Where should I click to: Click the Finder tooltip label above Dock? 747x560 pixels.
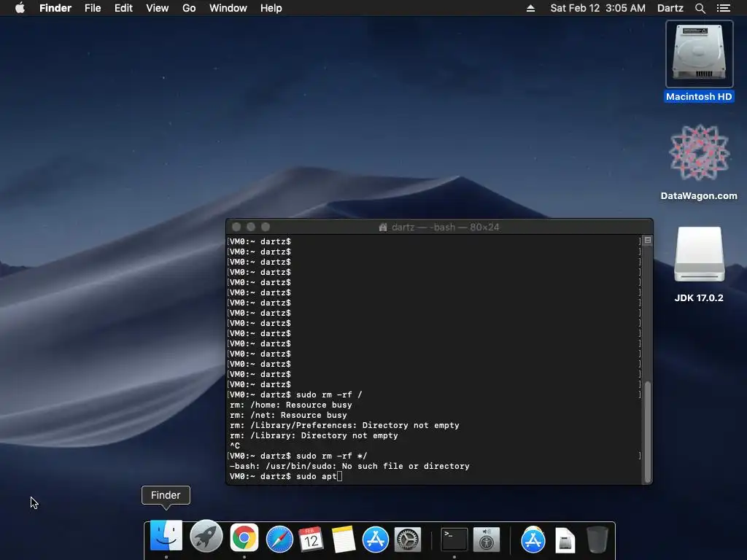coord(166,495)
